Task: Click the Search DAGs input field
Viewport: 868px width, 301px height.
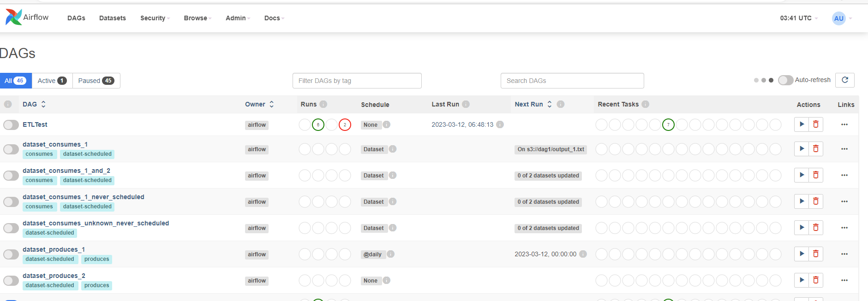Action: coord(572,81)
